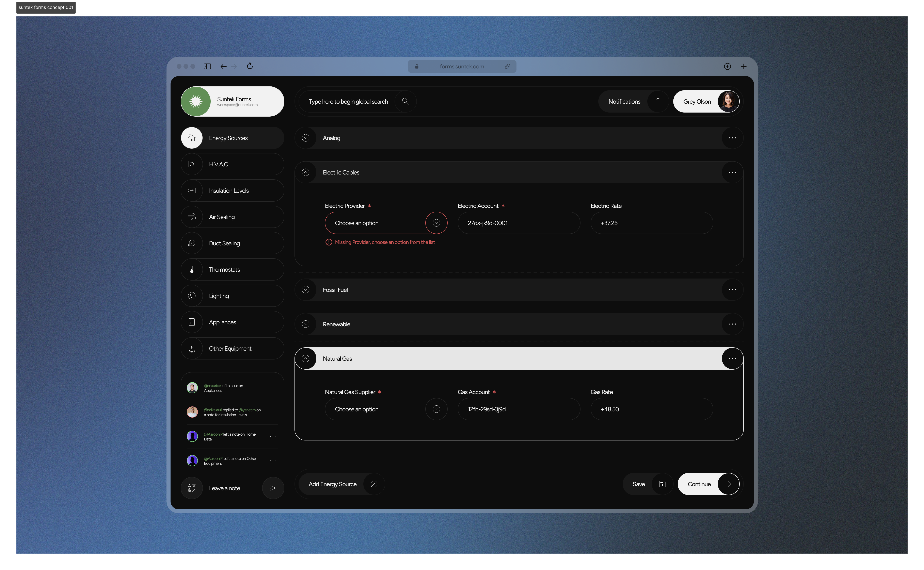Open the Natural Gas Supplier dropdown
The height and width of the screenshot is (570, 924).
(x=436, y=409)
